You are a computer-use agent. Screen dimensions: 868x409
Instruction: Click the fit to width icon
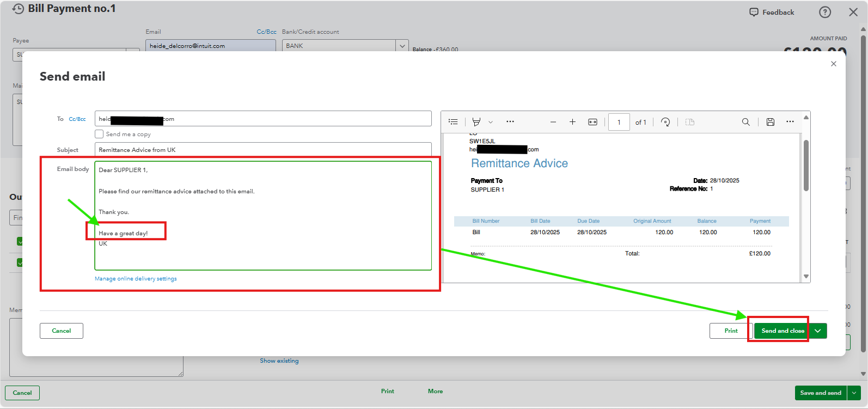[x=592, y=122]
